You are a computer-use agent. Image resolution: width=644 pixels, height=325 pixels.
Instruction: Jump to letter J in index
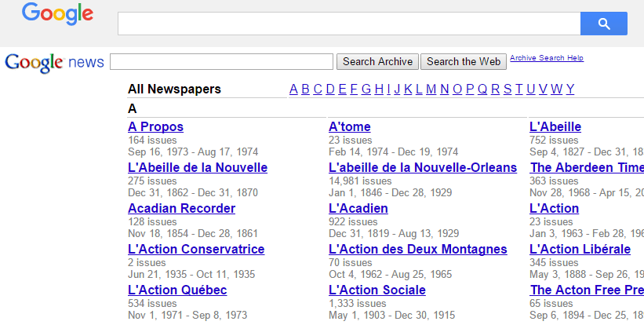tap(397, 89)
